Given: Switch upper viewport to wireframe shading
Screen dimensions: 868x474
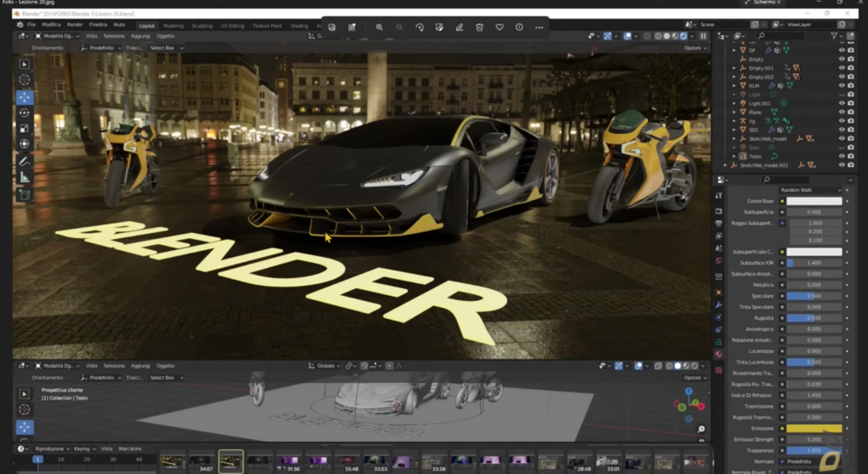Looking at the screenshot, I should pyautogui.click(x=658, y=36).
